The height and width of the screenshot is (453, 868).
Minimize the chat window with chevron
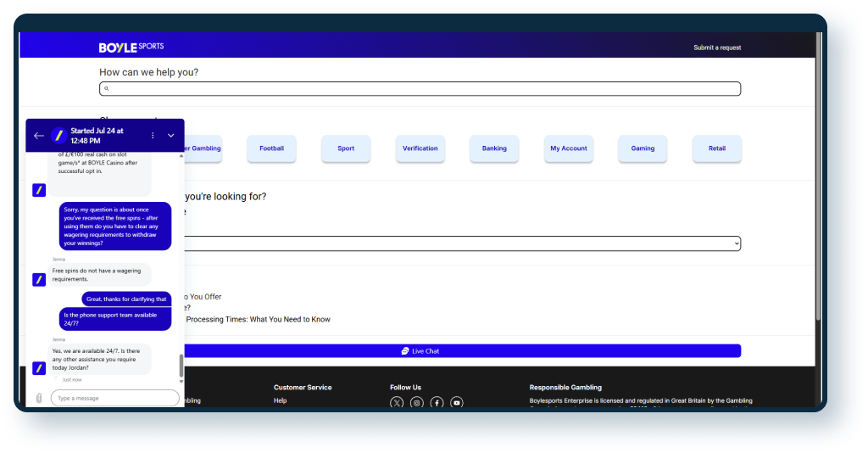click(x=171, y=136)
